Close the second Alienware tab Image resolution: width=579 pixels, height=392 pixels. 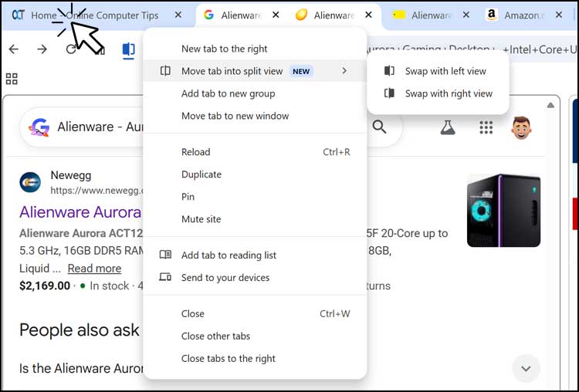pyautogui.click(x=368, y=15)
